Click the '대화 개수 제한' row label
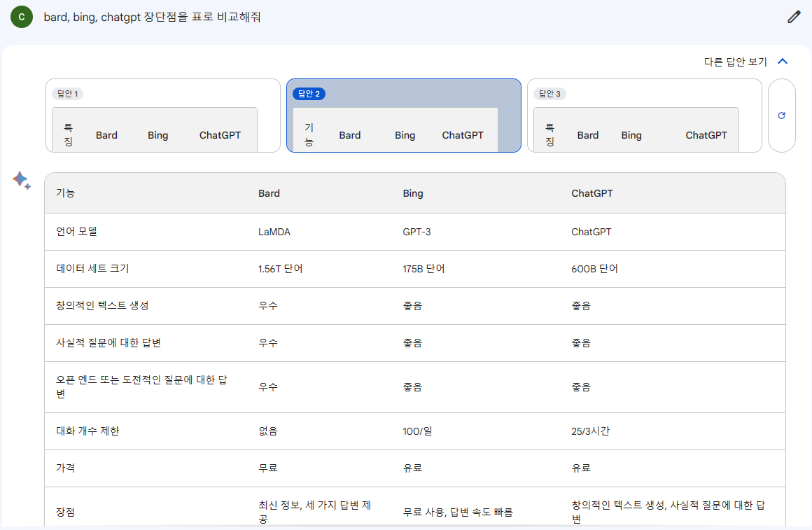Image resolution: width=812 pixels, height=530 pixels. pyautogui.click(x=87, y=431)
